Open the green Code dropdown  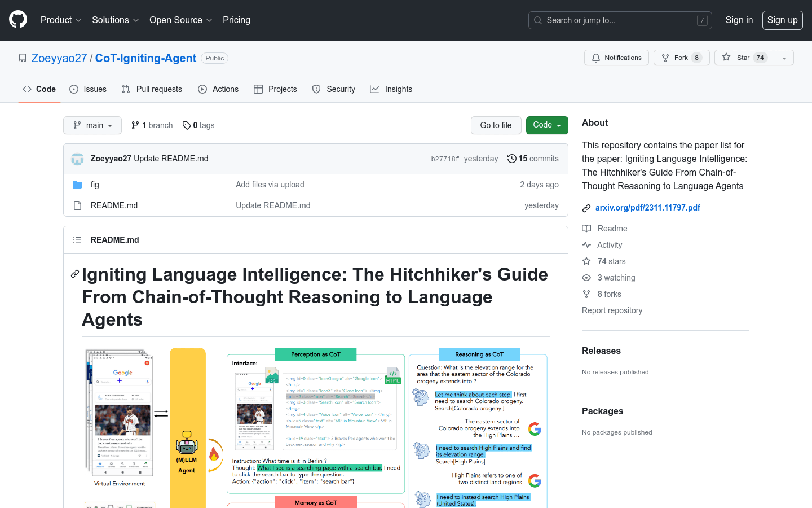(546, 125)
